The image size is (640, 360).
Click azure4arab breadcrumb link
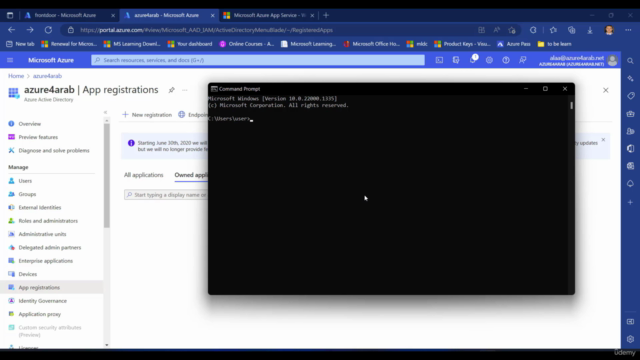pos(47,76)
